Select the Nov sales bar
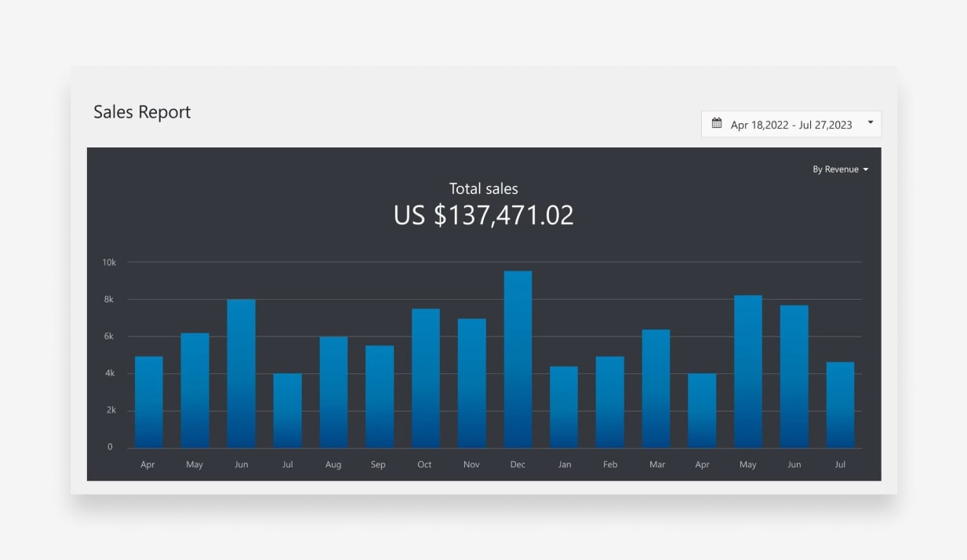This screenshot has height=560, width=967. [471, 383]
